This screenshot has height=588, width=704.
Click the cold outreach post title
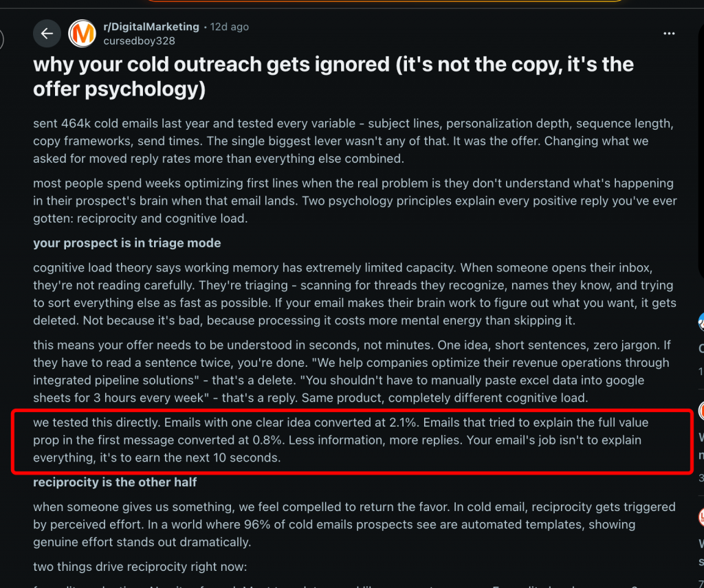click(333, 77)
